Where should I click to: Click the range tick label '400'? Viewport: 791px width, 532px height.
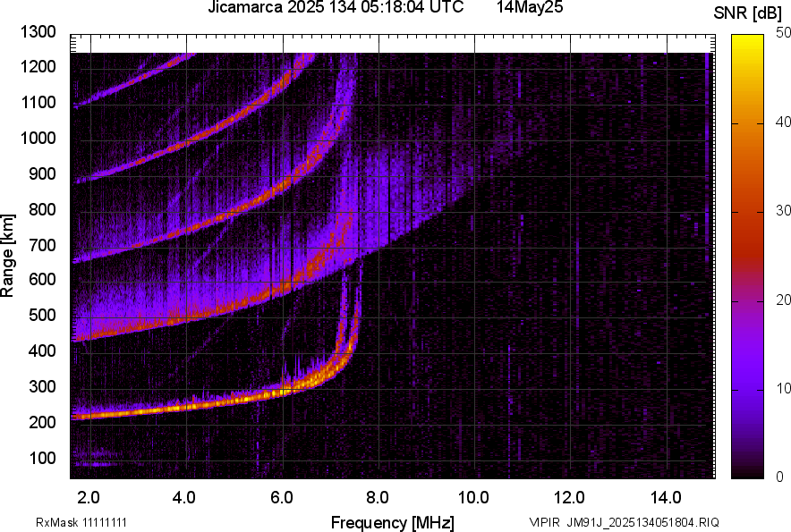(42, 350)
